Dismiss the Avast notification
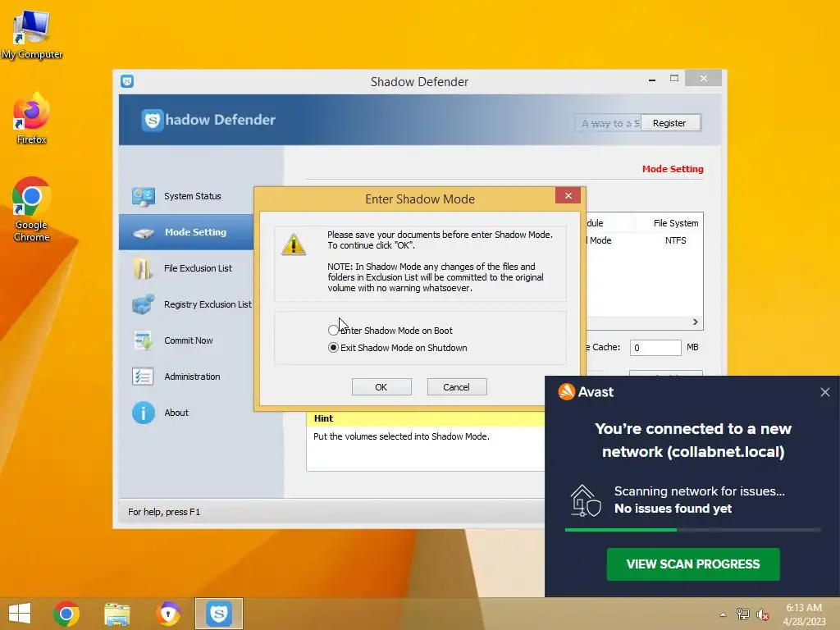This screenshot has height=630, width=840. pyautogui.click(x=825, y=392)
